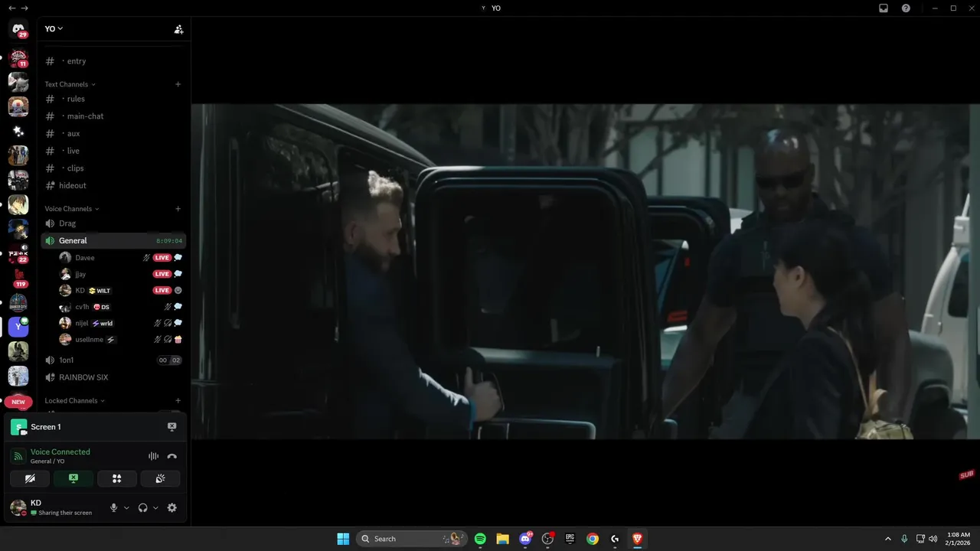Screen dimensions: 980x551
Task: Open the live text channel
Action: click(x=113, y=151)
